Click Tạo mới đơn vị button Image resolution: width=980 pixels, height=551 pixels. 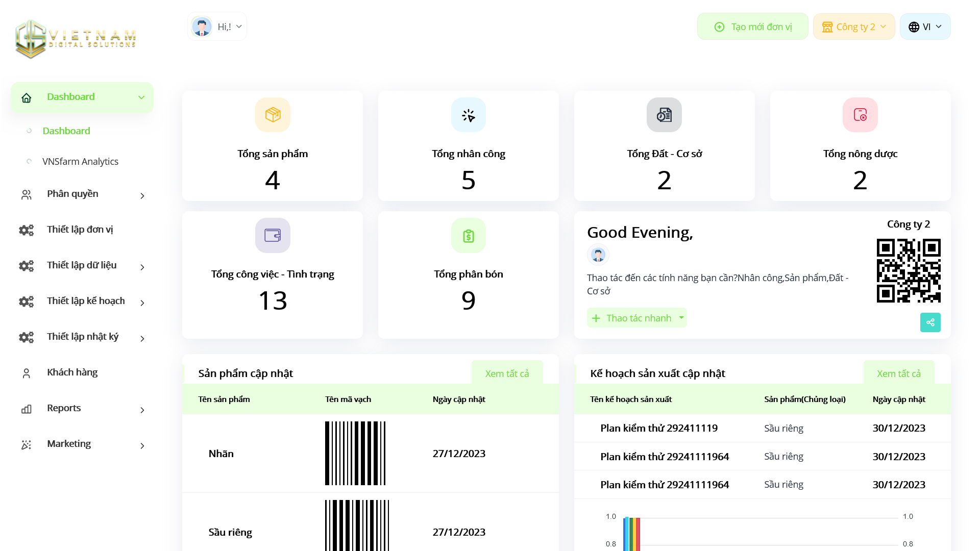click(x=752, y=27)
